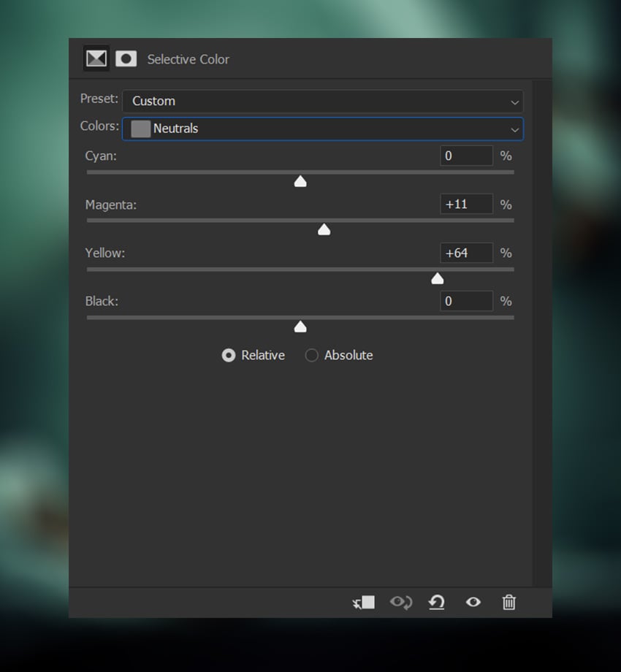Clip adjustment to layer below icon
Viewport: 621px width, 672px height.
363,602
